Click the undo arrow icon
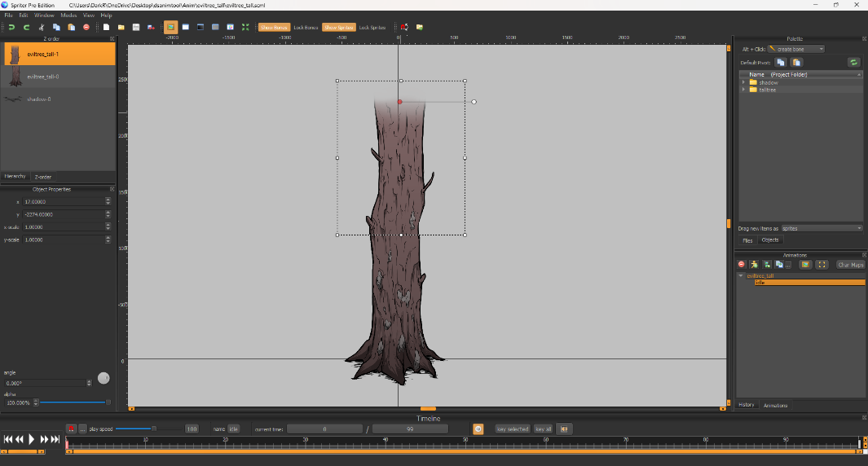 [11, 27]
